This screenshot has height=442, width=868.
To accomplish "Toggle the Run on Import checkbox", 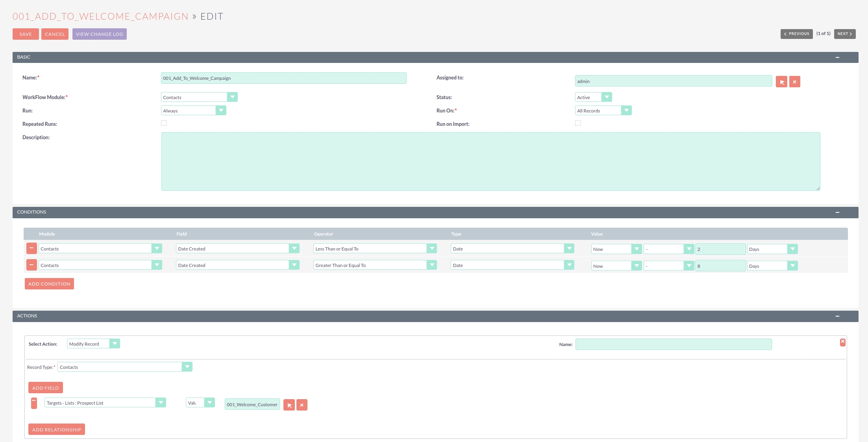I will [578, 123].
